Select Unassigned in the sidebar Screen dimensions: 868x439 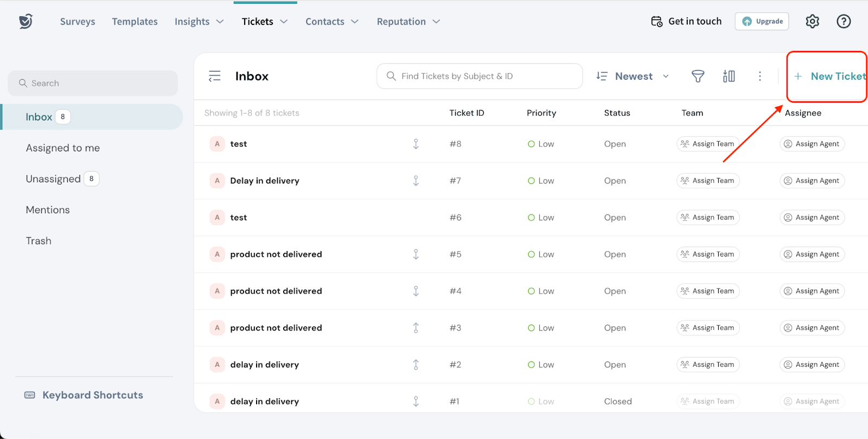53,179
